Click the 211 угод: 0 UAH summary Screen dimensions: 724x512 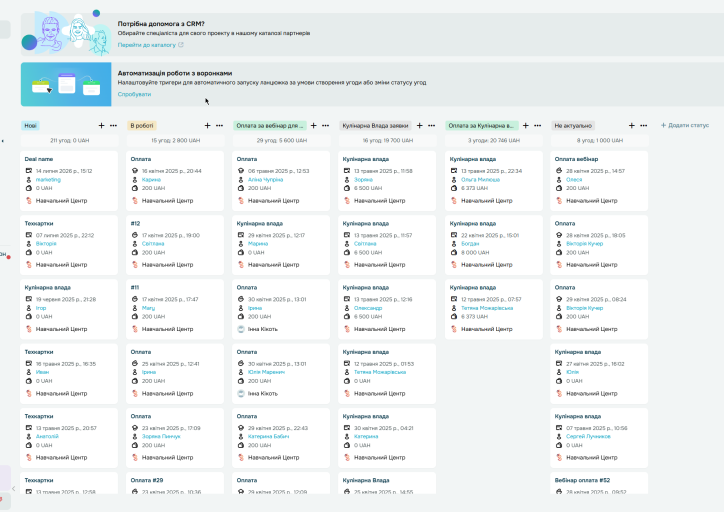coord(69,140)
